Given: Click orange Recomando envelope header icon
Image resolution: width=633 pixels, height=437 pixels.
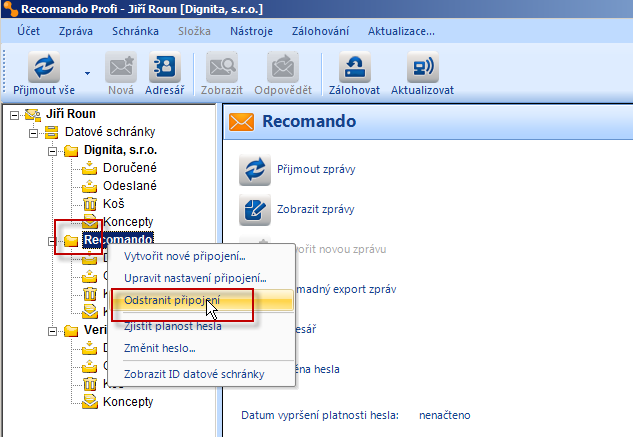Looking at the screenshot, I should coord(241,122).
